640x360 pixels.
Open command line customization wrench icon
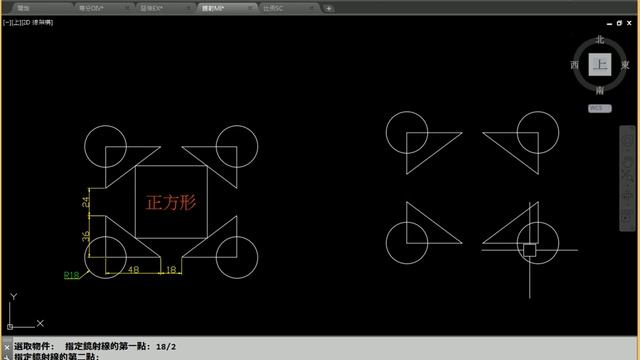pyautogui.click(x=7, y=357)
